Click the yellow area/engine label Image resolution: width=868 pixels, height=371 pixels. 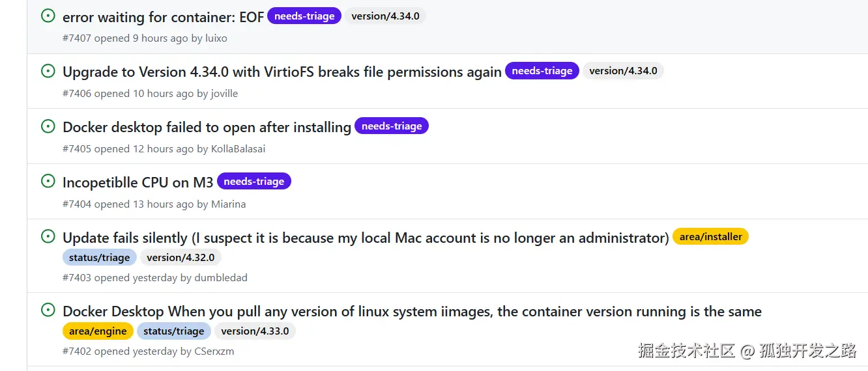(x=98, y=331)
